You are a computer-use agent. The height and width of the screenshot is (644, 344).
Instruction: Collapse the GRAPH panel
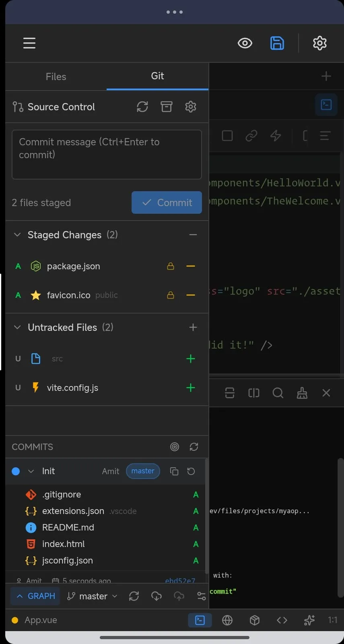tap(35, 596)
